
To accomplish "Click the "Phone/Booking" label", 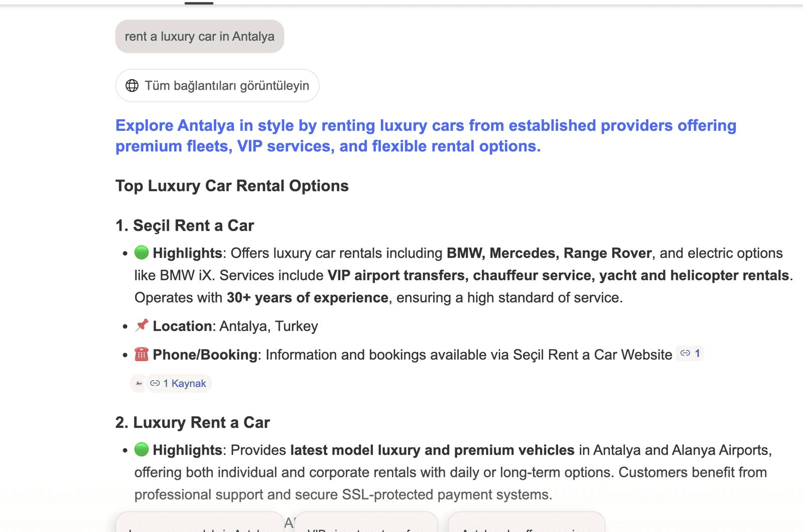I will [x=205, y=355].
